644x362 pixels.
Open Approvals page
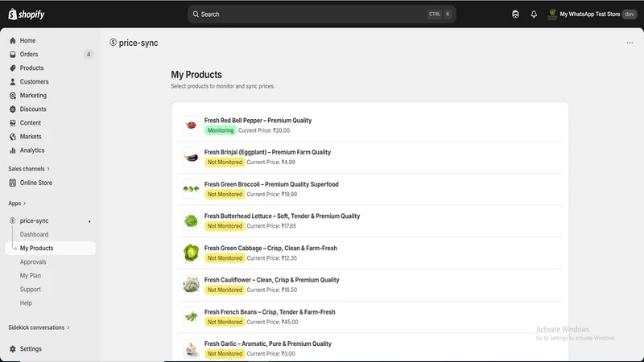33,262
